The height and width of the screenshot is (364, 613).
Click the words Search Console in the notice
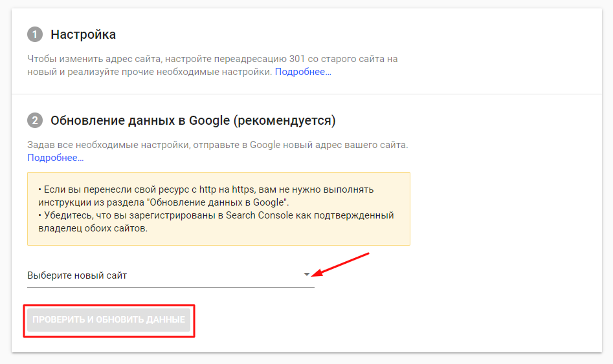(x=259, y=215)
